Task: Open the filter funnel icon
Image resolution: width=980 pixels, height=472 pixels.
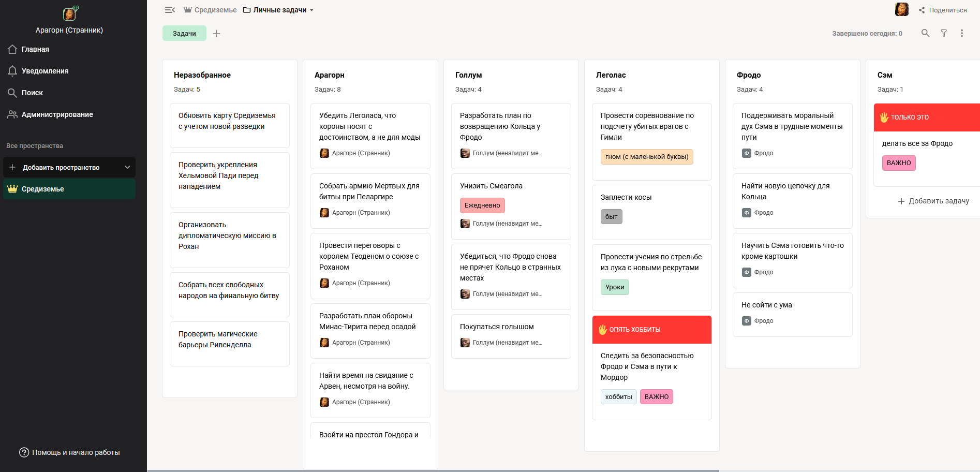Action: click(x=943, y=33)
